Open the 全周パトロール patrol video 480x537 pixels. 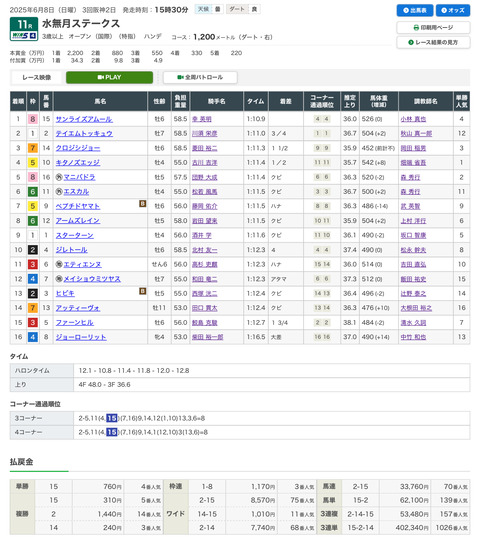pos(200,77)
